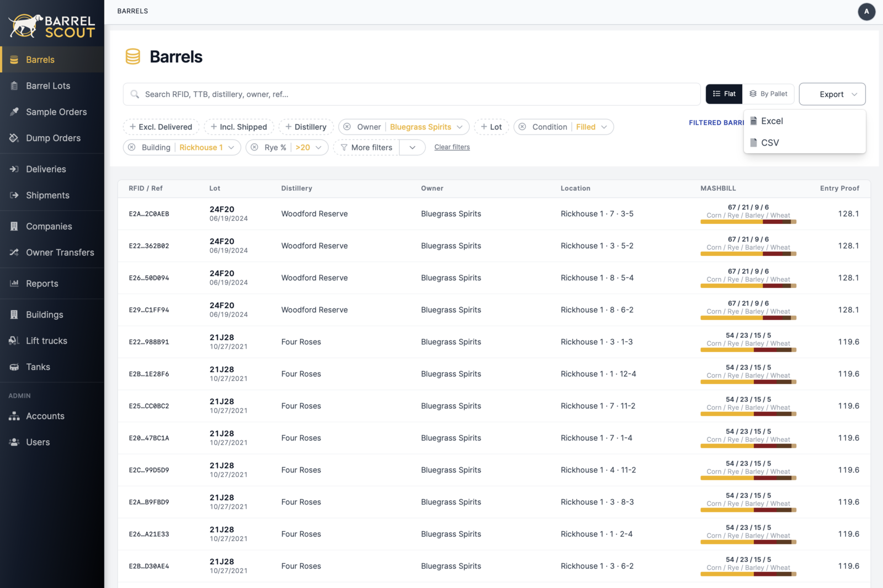Click location Rickhouse 1 · 7 · 1-4
Screen dimensions: 883x588
pyautogui.click(x=597, y=438)
